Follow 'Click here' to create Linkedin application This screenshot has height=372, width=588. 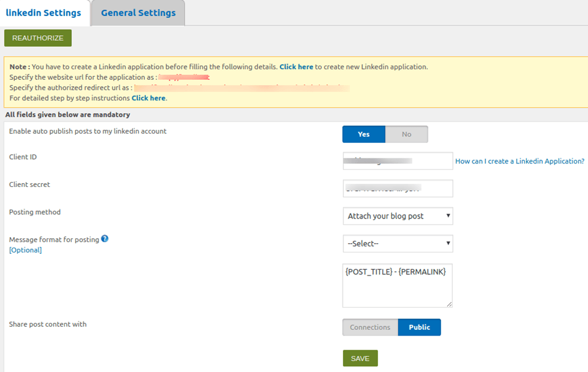(296, 67)
